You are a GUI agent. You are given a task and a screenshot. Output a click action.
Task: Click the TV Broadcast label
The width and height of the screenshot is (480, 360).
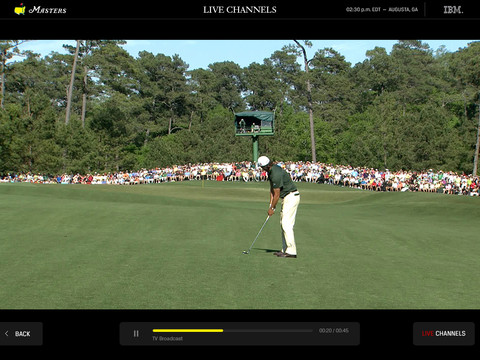[167, 338]
